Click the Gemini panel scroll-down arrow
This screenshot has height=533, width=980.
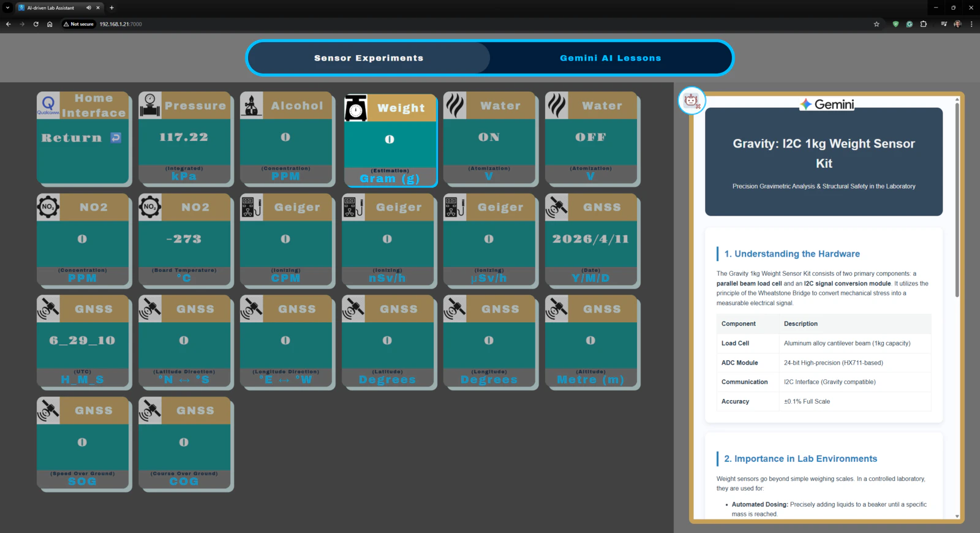957,516
